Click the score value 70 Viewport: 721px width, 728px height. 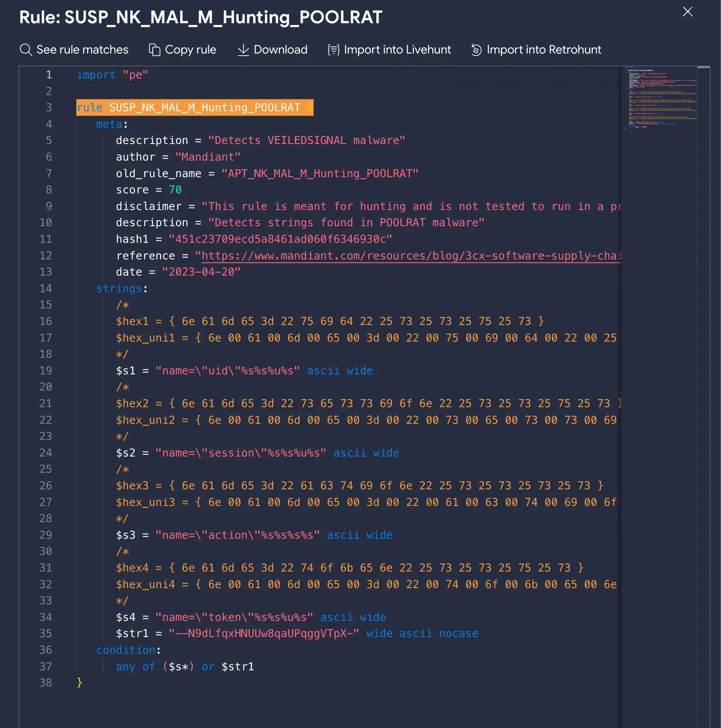point(175,190)
